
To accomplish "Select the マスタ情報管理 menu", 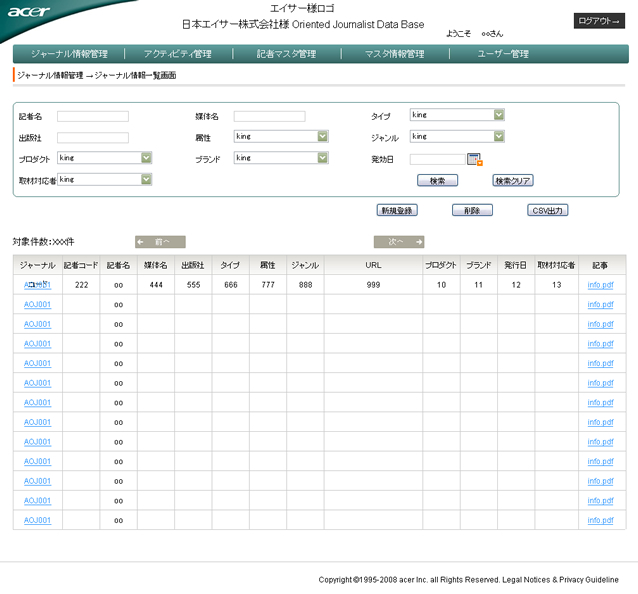I will coord(394,54).
